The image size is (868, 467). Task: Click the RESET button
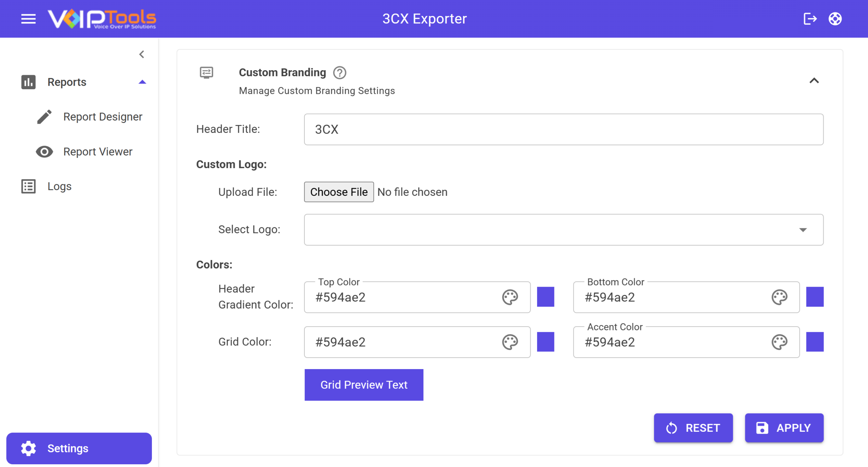click(693, 428)
